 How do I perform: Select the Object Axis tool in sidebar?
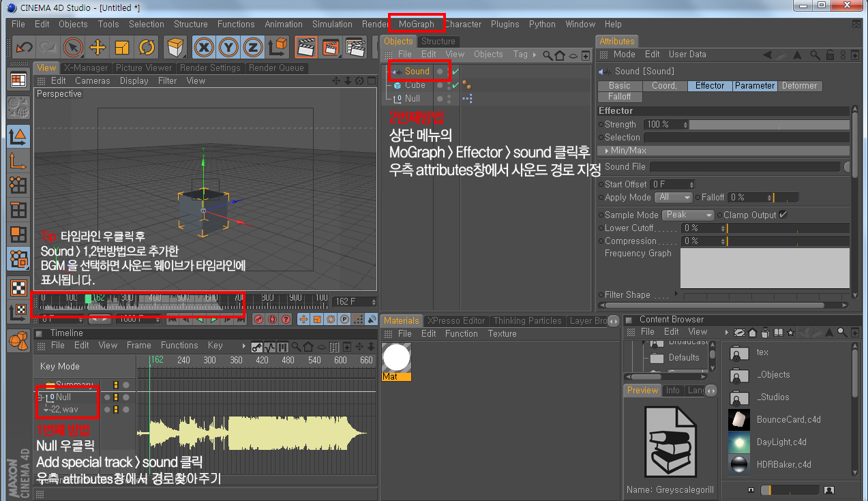[x=18, y=162]
